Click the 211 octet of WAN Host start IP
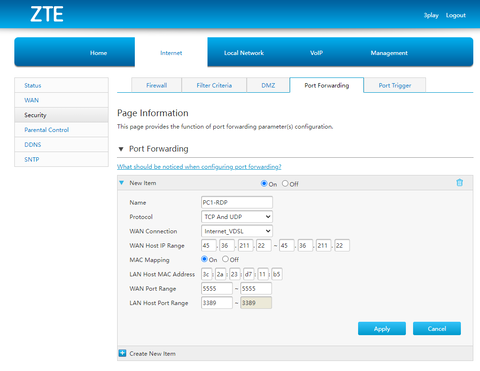Image resolution: width=480 pixels, height=371 pixels. pyautogui.click(x=245, y=245)
